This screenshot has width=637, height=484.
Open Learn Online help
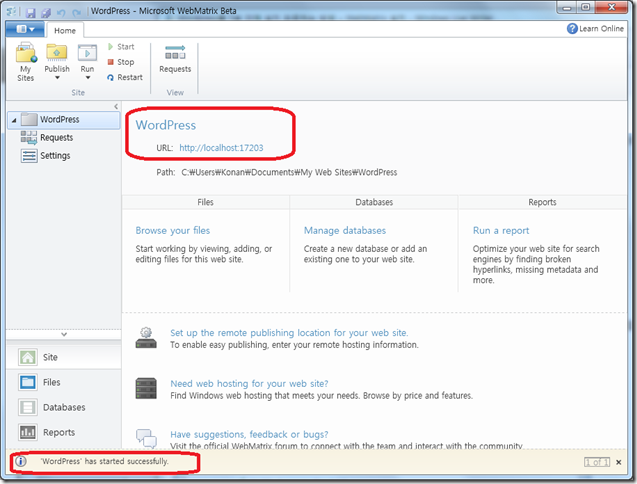(595, 28)
